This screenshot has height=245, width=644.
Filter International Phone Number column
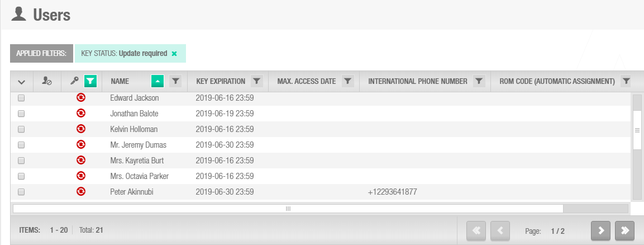(x=479, y=82)
